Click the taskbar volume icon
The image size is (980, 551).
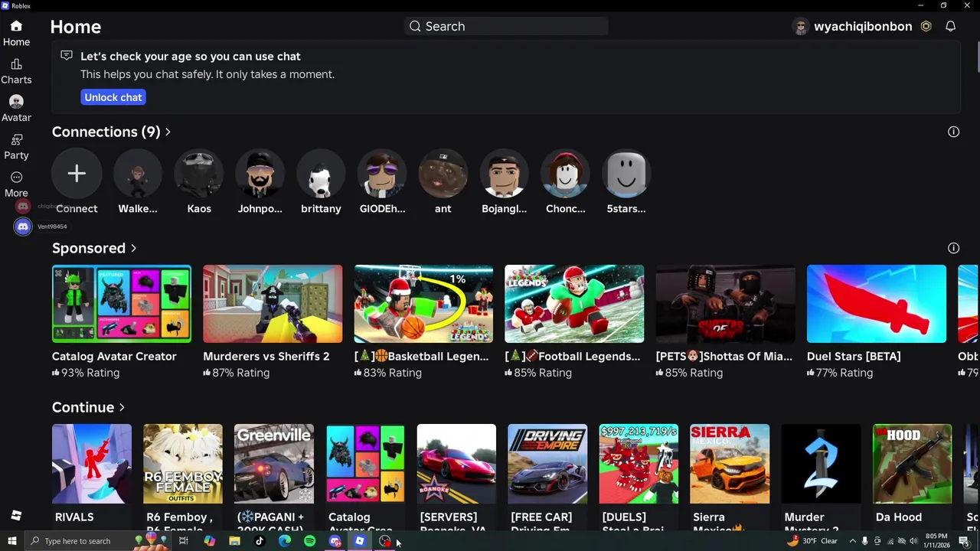(x=913, y=541)
